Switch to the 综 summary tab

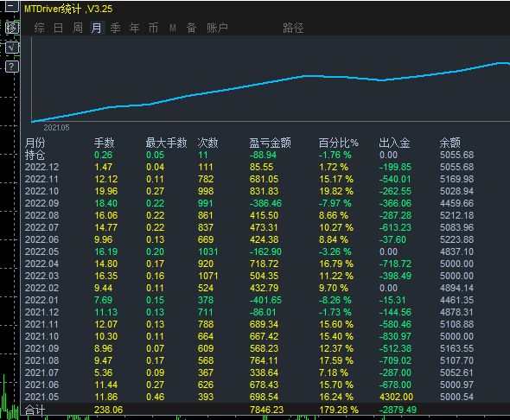point(40,28)
